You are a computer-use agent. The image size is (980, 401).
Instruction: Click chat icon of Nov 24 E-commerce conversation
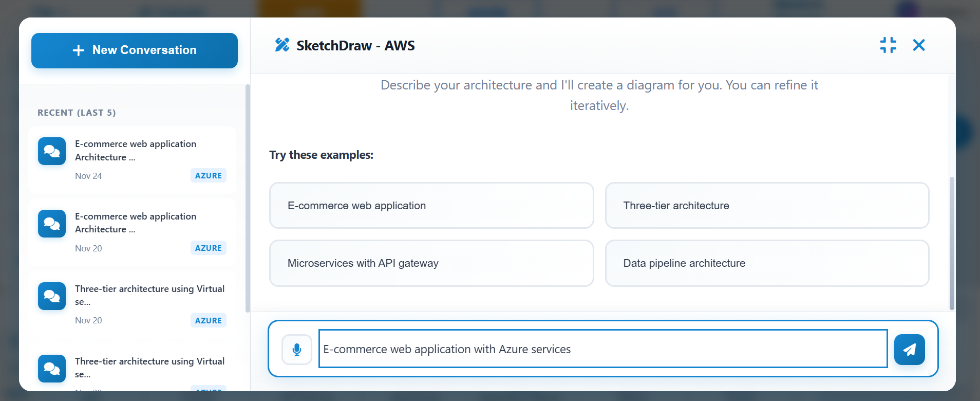click(52, 151)
